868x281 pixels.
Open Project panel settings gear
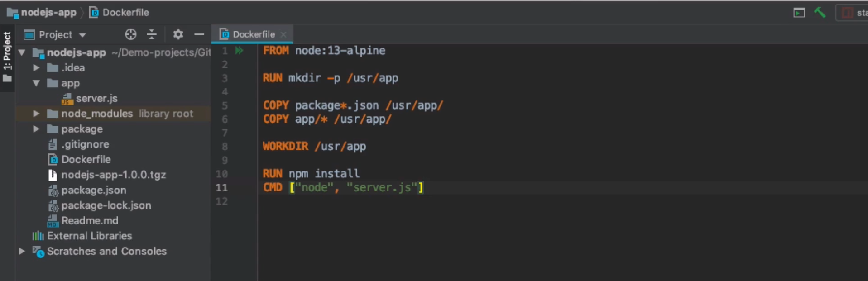coord(178,34)
